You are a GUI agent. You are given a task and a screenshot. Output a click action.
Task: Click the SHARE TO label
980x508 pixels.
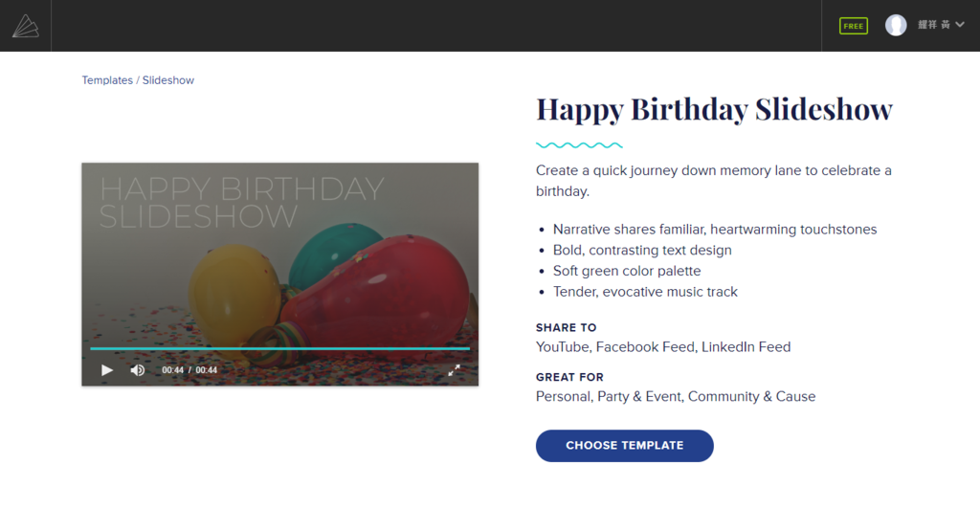pos(566,327)
